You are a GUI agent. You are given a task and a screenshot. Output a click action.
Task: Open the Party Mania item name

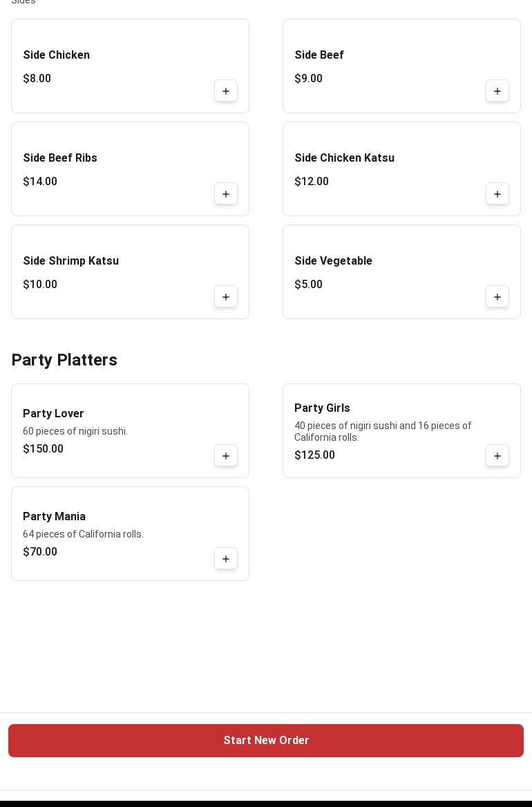coord(54,517)
